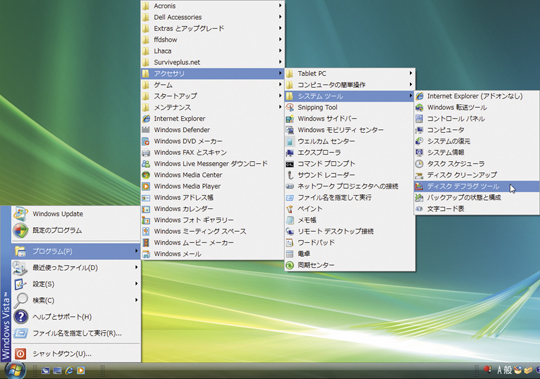Open Windows サイドバー
This screenshot has width=540, height=379.
coord(350,118)
